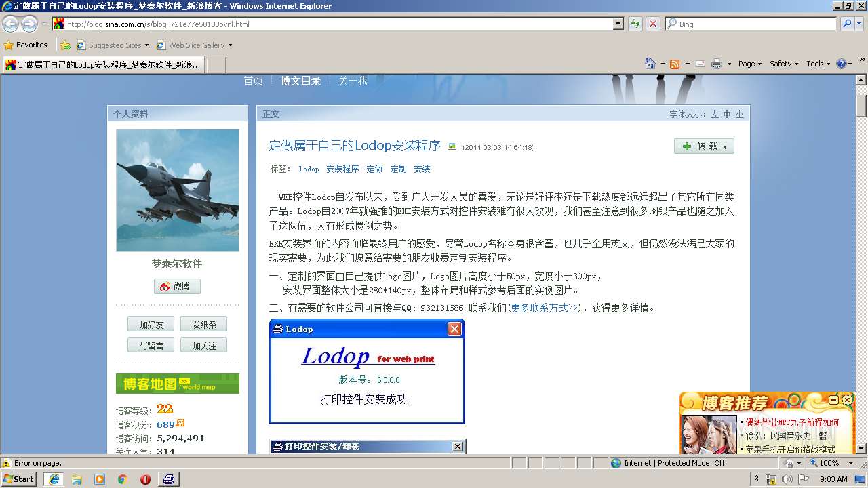Image resolution: width=868 pixels, height=488 pixels.
Task: Open Windows Explorer folder in taskbar
Action: pyautogui.click(x=77, y=479)
